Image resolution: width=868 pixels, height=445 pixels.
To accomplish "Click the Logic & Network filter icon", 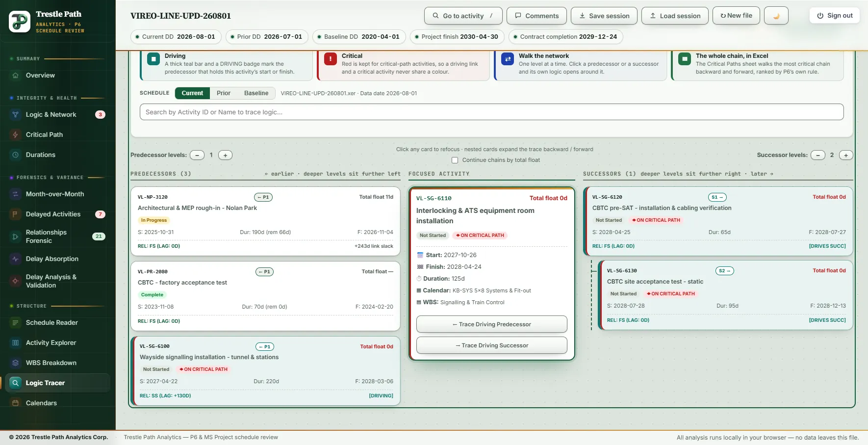I will pyautogui.click(x=15, y=115).
